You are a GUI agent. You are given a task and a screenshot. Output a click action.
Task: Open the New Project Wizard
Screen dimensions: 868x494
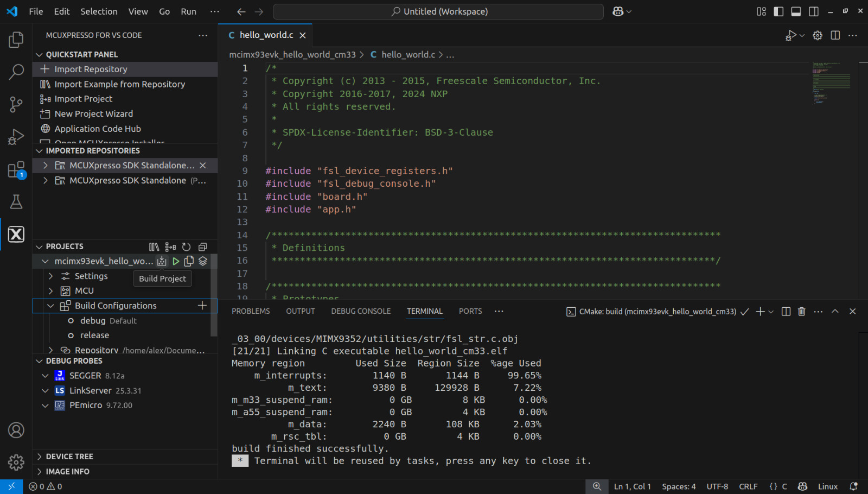tap(93, 113)
